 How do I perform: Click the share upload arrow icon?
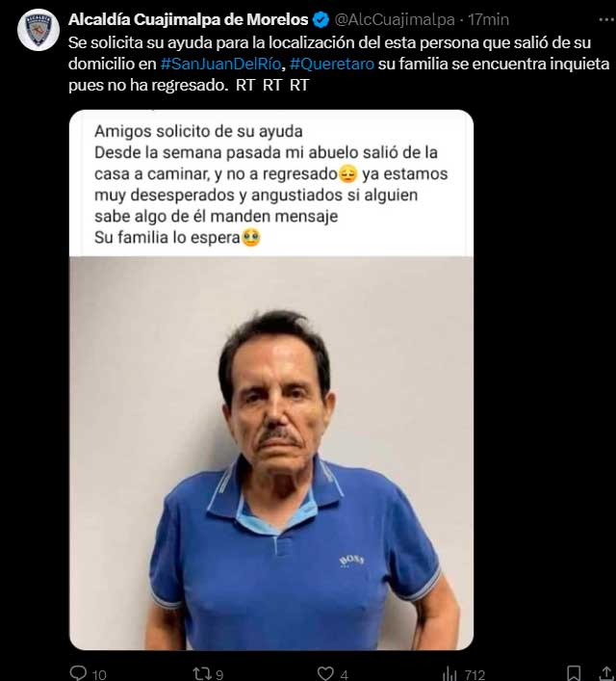[606, 673]
